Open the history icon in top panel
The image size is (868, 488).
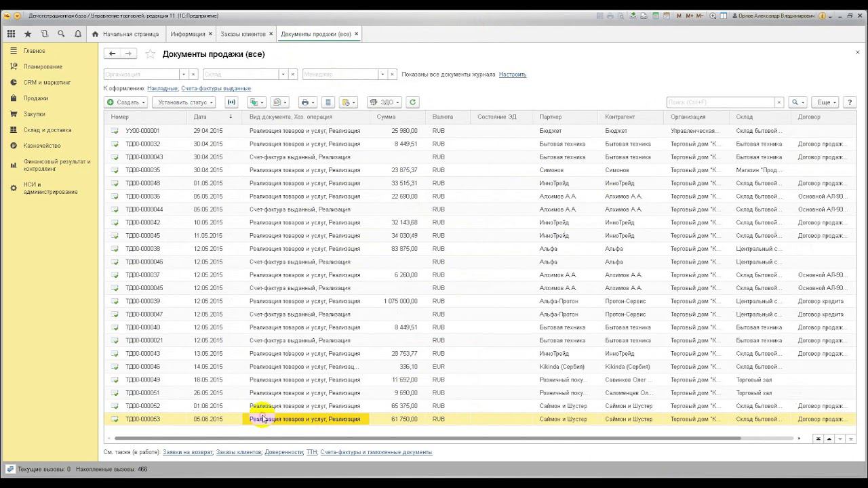(45, 33)
